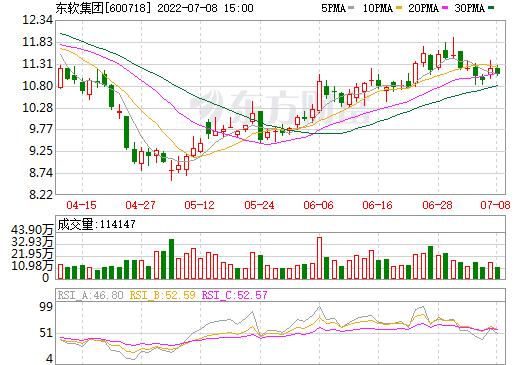The width and height of the screenshot is (520, 365).
Task: Click the 30PMA dark green legend swatch
Action: coord(491,8)
